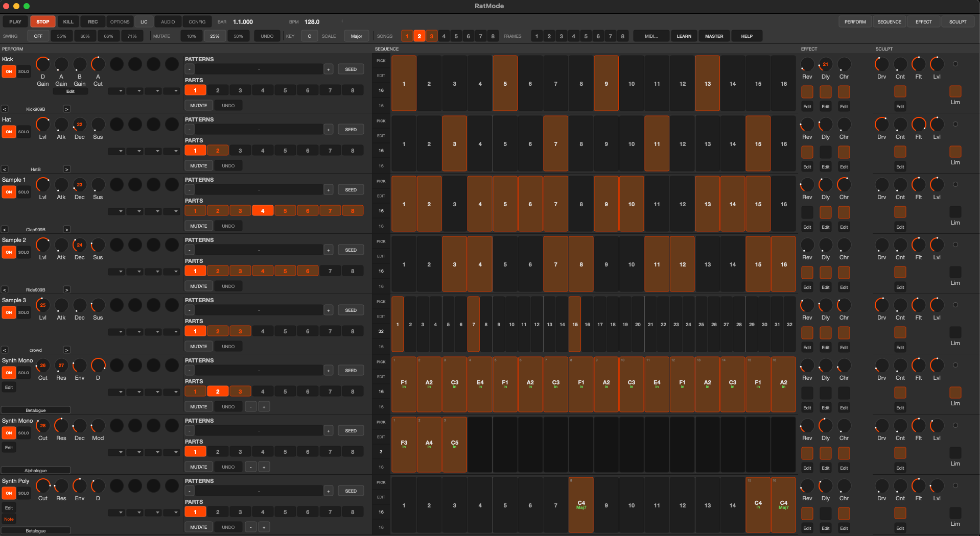Select next Kick sample after Kick909B

pos(67,109)
